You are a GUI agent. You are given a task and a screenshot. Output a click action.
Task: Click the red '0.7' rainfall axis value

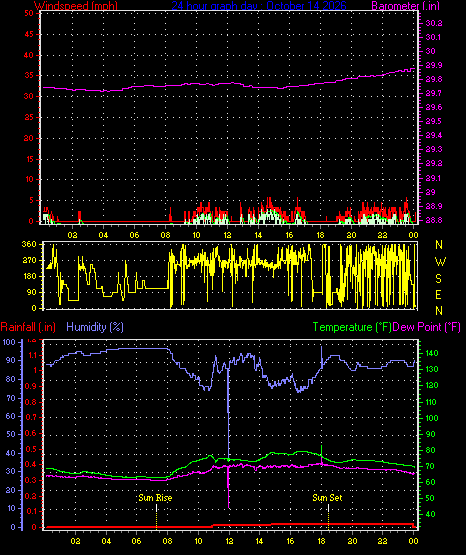tap(31, 417)
